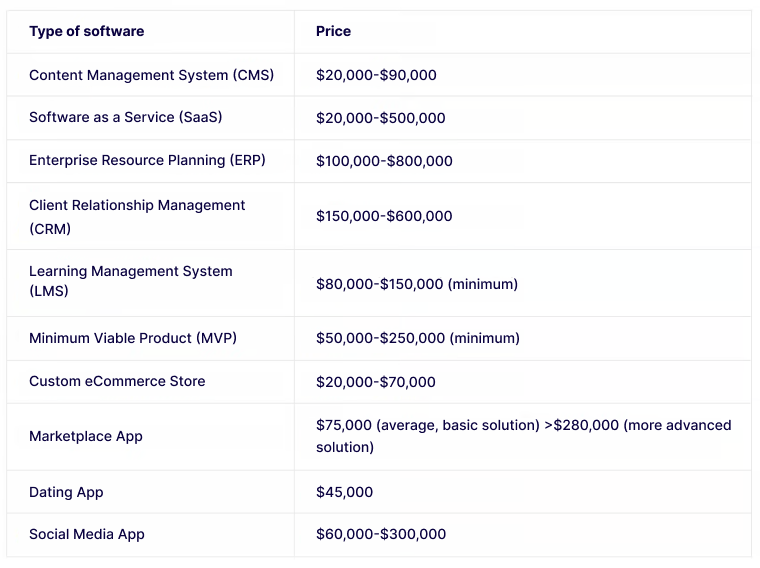Select the Learning Management System (LMS) cell
This screenshot has height=568, width=760.
pyautogui.click(x=130, y=281)
